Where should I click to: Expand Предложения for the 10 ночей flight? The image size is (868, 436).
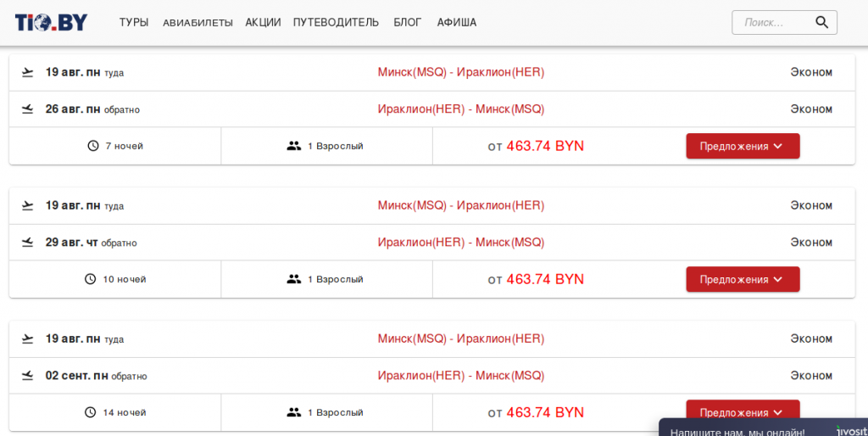tap(743, 279)
